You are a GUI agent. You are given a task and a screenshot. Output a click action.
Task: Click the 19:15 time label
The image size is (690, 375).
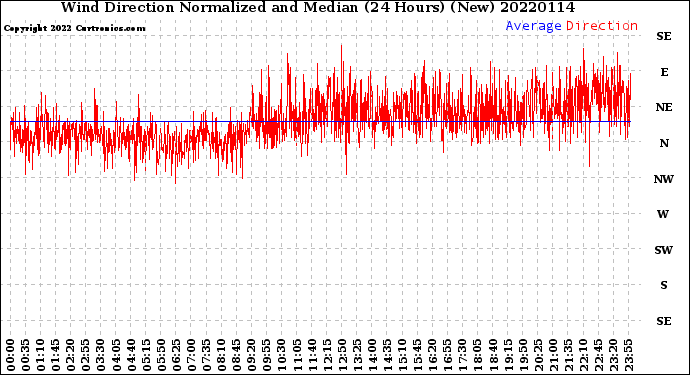click(x=508, y=355)
